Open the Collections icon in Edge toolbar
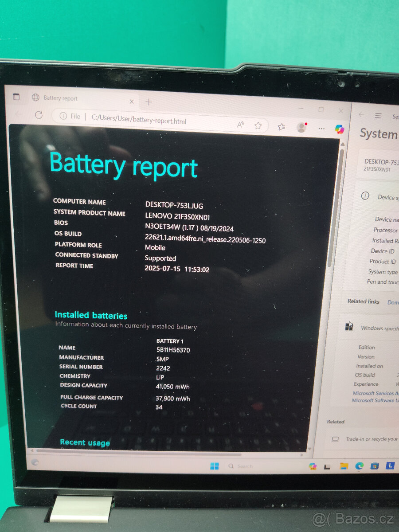This screenshot has width=399, height=532. (282, 126)
